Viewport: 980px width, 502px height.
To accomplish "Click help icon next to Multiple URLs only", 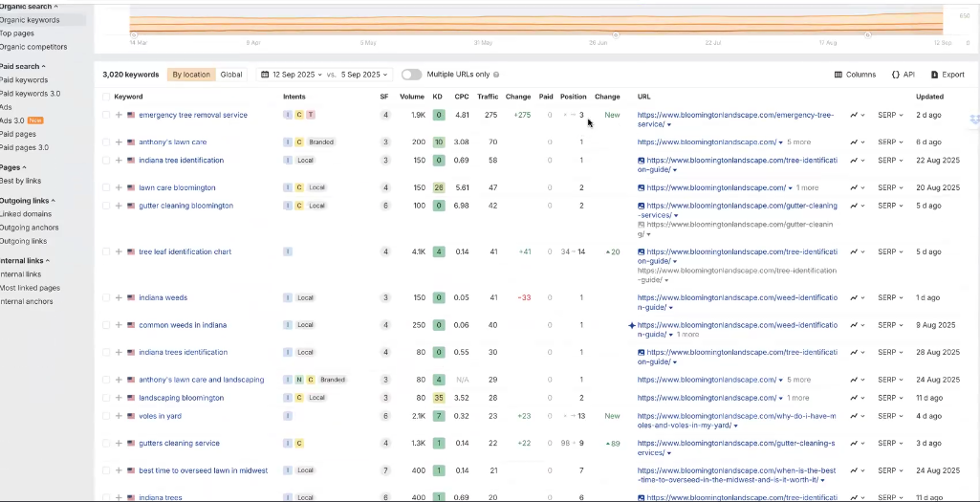I will tap(495, 75).
